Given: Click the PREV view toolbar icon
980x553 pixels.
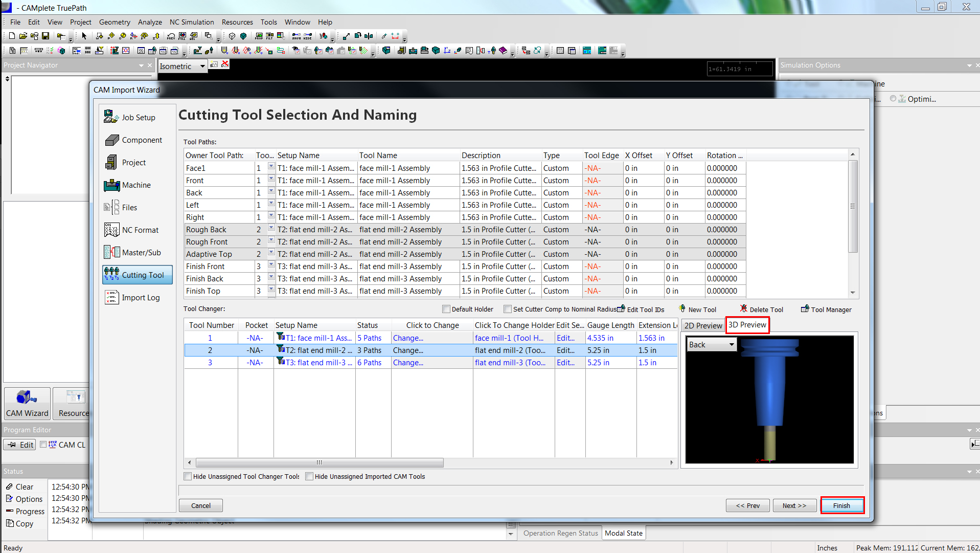Looking at the screenshot, I should [171, 36].
